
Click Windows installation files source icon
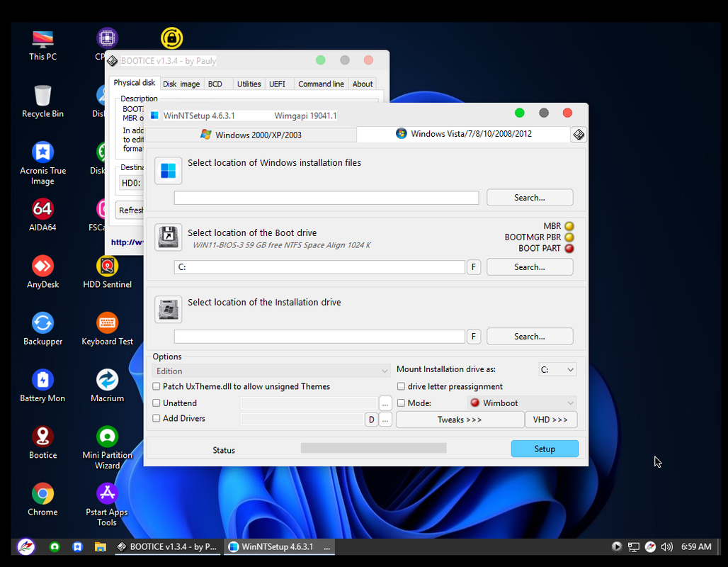pyautogui.click(x=168, y=171)
